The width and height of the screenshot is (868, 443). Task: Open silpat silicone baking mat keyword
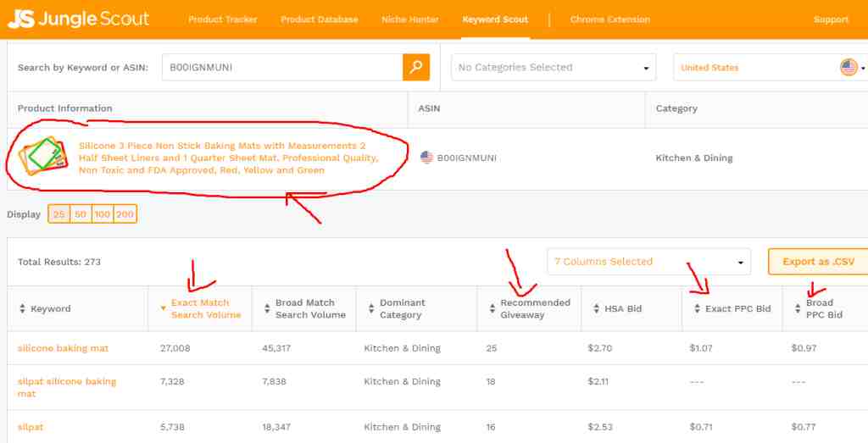tap(67, 388)
